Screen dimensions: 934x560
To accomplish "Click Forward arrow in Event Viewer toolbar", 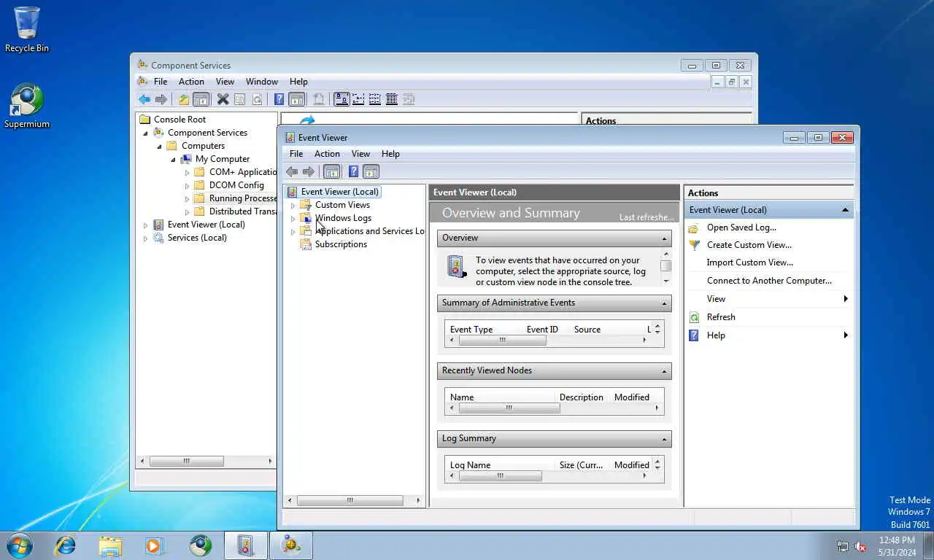I will pos(309,172).
